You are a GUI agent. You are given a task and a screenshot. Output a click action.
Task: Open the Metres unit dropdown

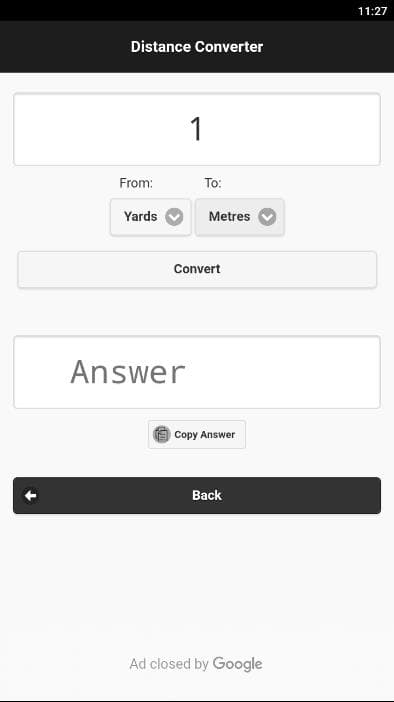(240, 217)
